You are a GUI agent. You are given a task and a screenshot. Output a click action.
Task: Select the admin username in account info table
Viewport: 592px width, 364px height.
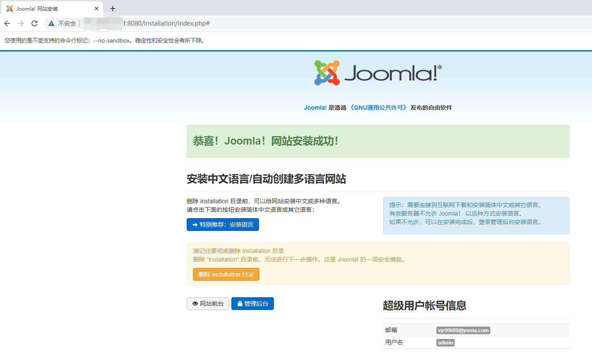pyautogui.click(x=445, y=342)
